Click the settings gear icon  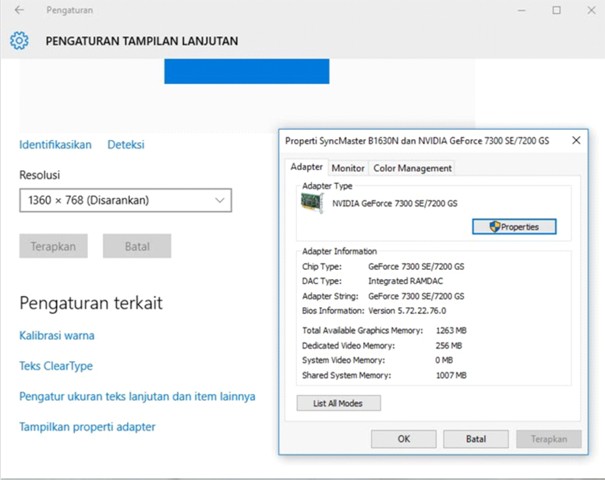click(x=19, y=41)
